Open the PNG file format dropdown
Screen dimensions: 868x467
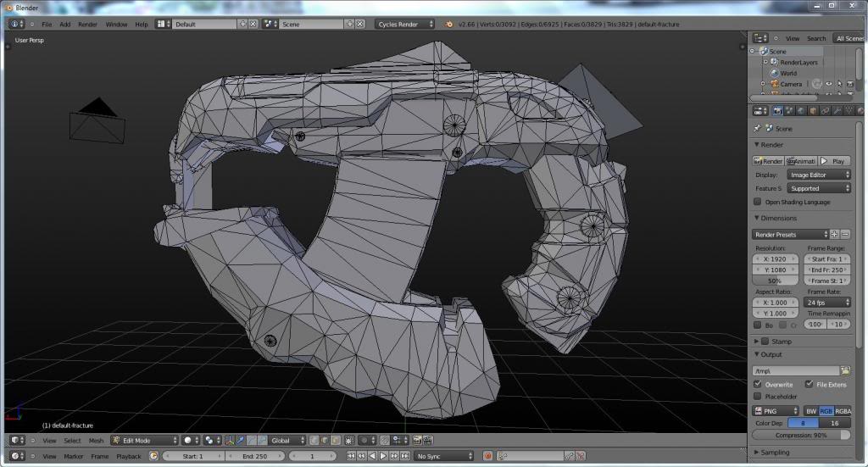(776, 410)
